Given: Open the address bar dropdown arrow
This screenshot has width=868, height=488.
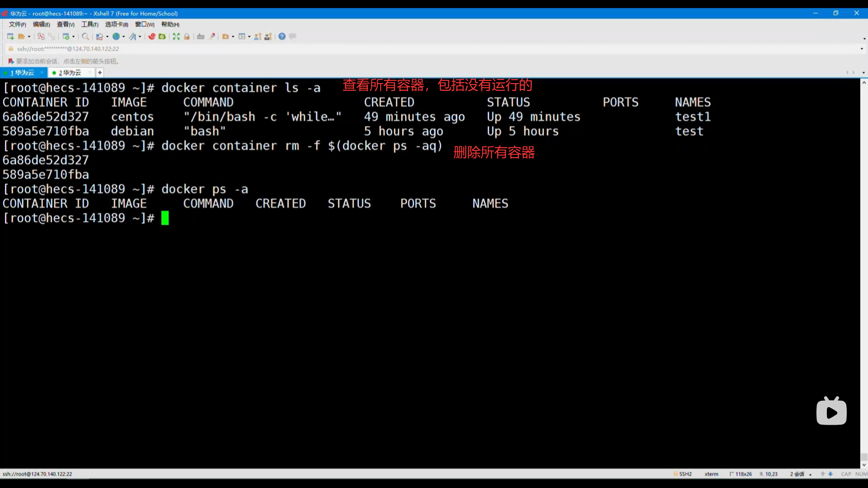Looking at the screenshot, I should pos(862,49).
